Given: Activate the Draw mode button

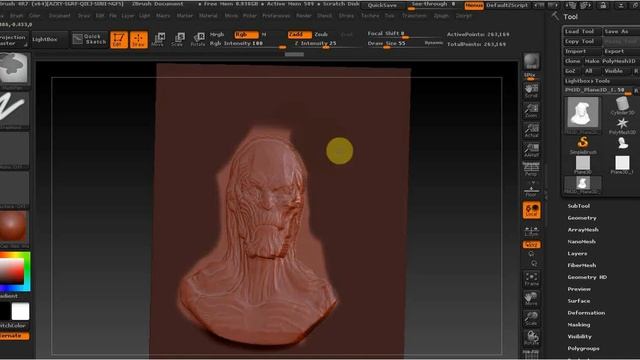Looking at the screenshot, I should pyautogui.click(x=139, y=40).
